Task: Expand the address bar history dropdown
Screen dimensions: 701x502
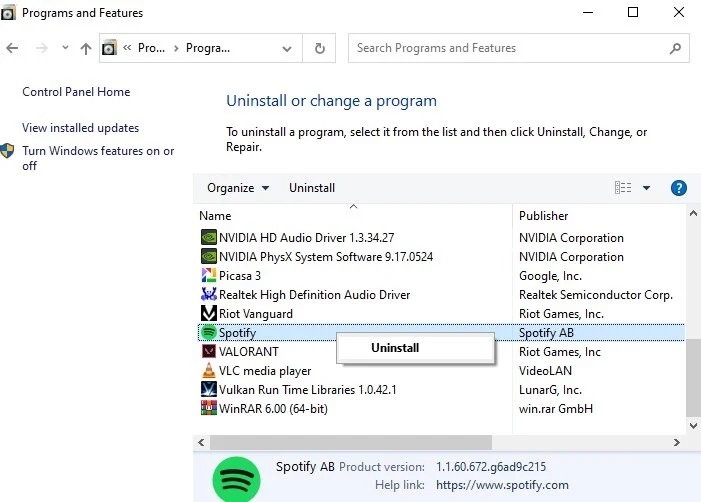Action: (x=287, y=48)
